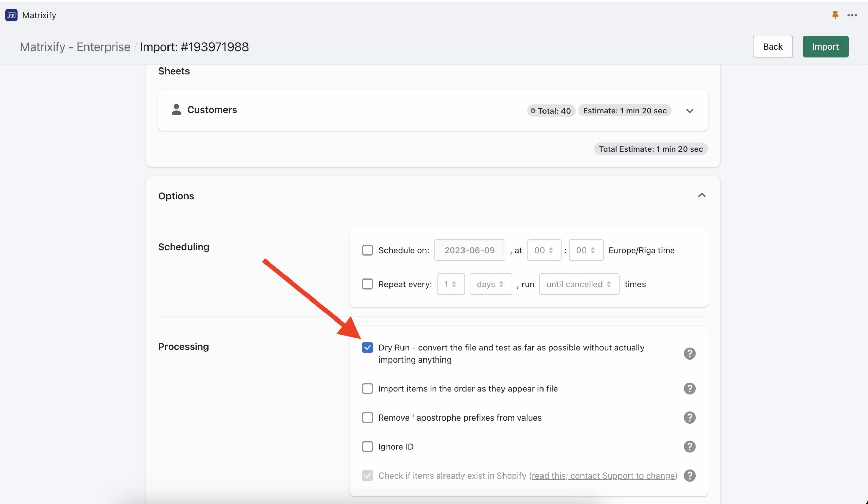Click help icon beside Ignore ID
The height and width of the screenshot is (504, 868).
point(689,446)
